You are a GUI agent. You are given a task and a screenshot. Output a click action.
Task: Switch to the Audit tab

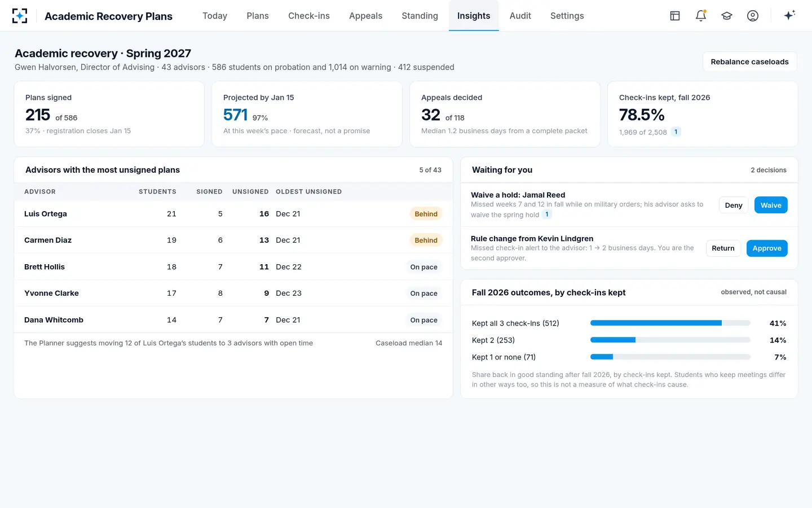tap(520, 16)
